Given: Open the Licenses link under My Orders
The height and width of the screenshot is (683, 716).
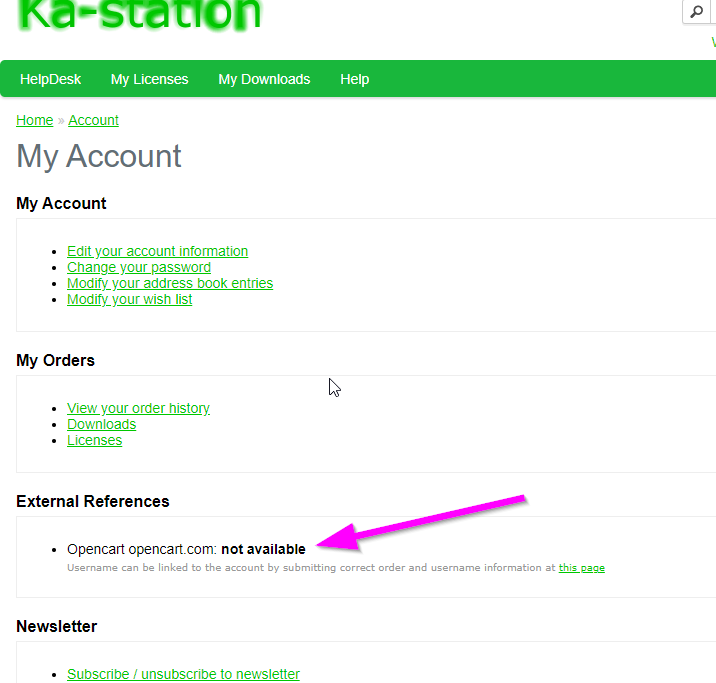Looking at the screenshot, I should tap(94, 440).
